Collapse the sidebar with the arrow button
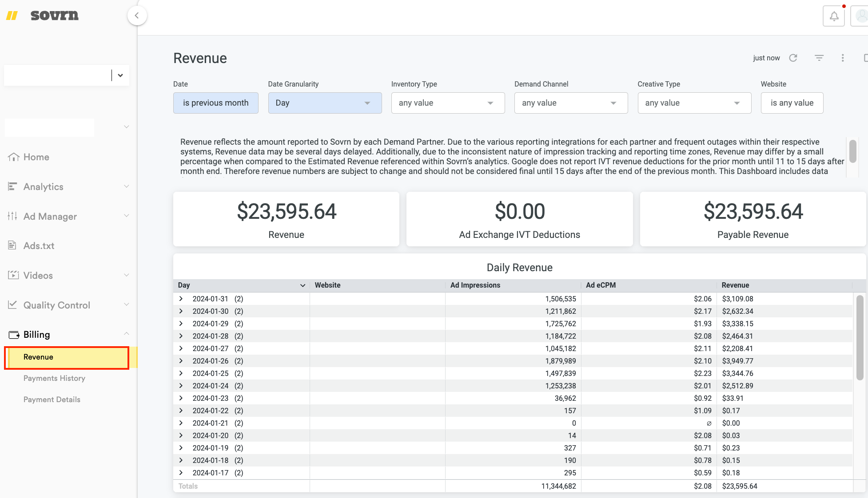Viewport: 868px width, 498px height. pyautogui.click(x=137, y=16)
